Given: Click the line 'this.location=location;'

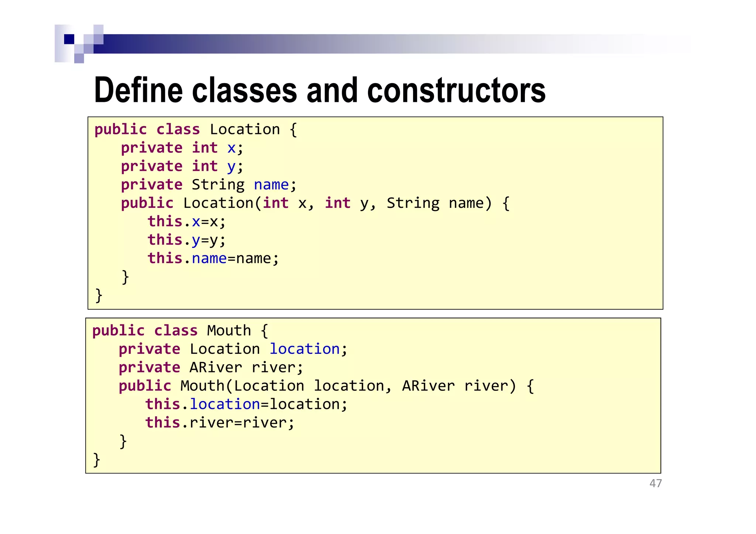Looking at the screenshot, I should [246, 404].
